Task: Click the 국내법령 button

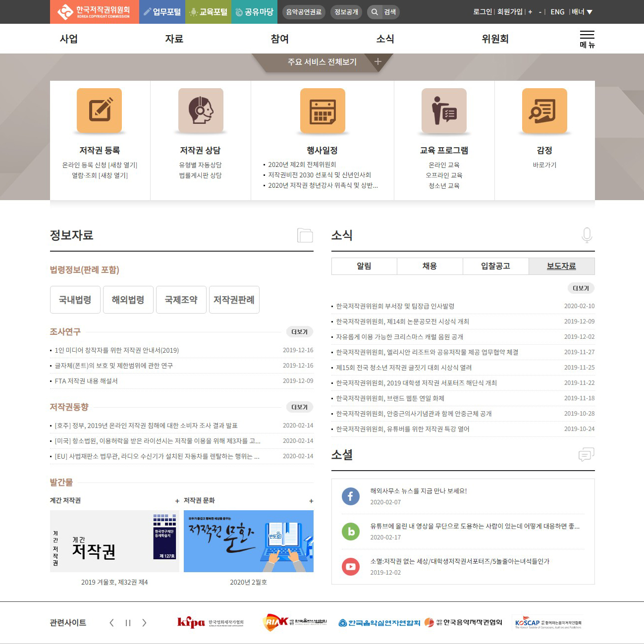Action: tap(75, 300)
